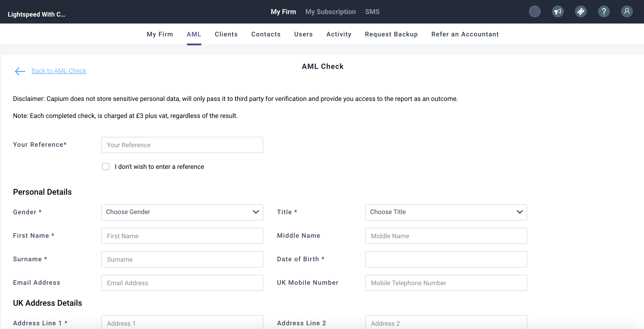Click the Refer an Accountant tab
The height and width of the screenshot is (329, 644).
coord(465,34)
